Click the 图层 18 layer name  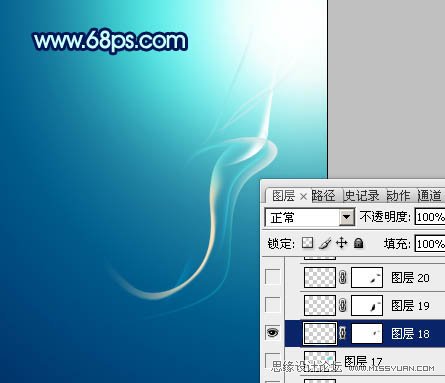410,334
